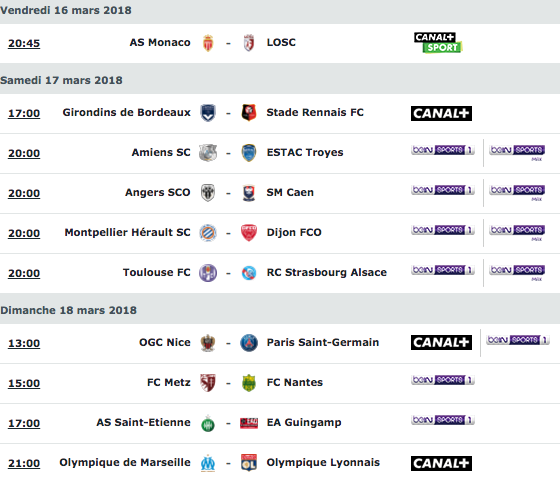Click the Olympique de Marseille crest
Viewport: 560px width, 481px height.
(x=208, y=463)
